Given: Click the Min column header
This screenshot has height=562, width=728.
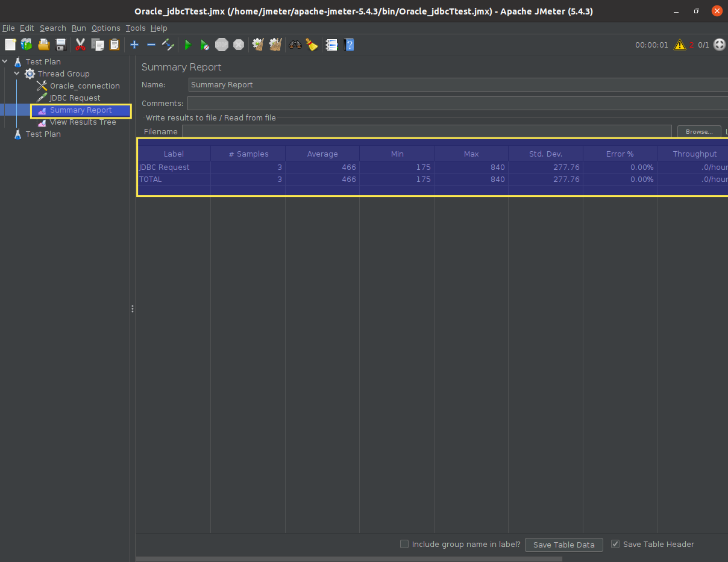Looking at the screenshot, I should (x=397, y=154).
